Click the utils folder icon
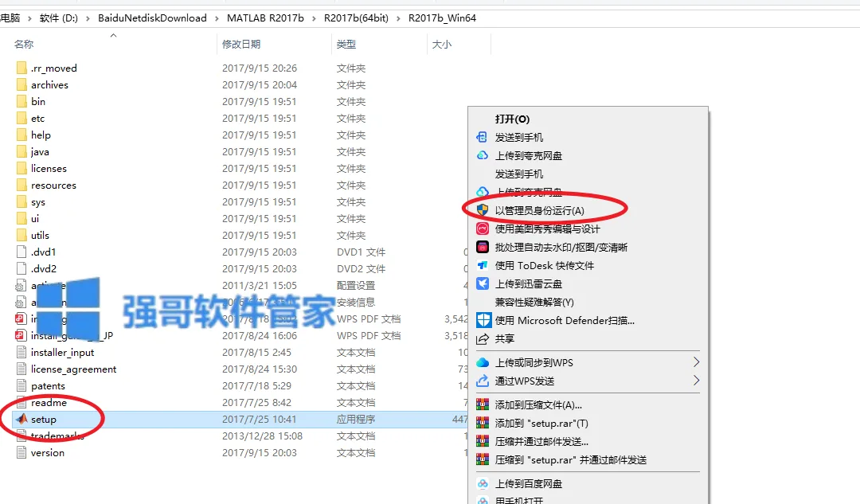860x504 pixels. 21,235
